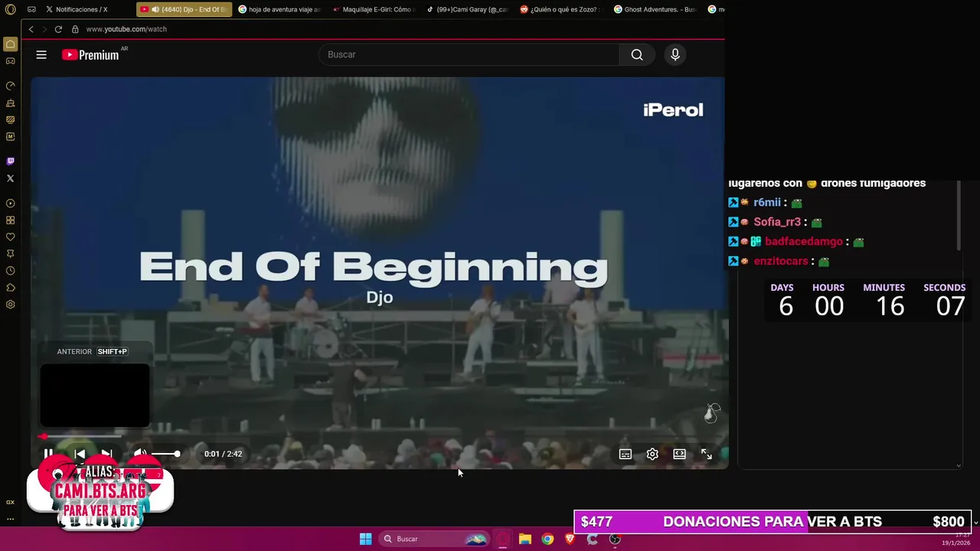Viewport: 980px width, 551px height.
Task: Enter full screen video mode
Action: [x=707, y=454]
